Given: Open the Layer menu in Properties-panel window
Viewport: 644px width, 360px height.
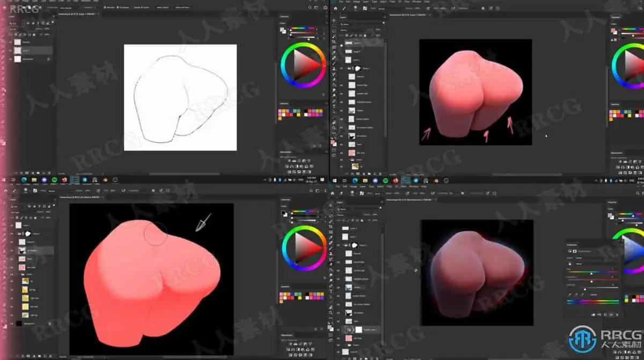Looking at the screenshot, I should pos(363,186).
